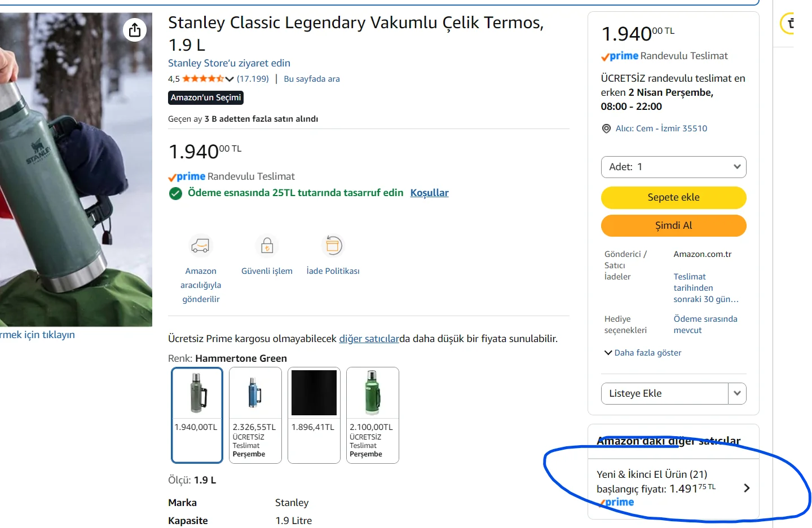Click the Güvenli işlem lock icon
This screenshot has height=528, width=812.
tap(267, 246)
